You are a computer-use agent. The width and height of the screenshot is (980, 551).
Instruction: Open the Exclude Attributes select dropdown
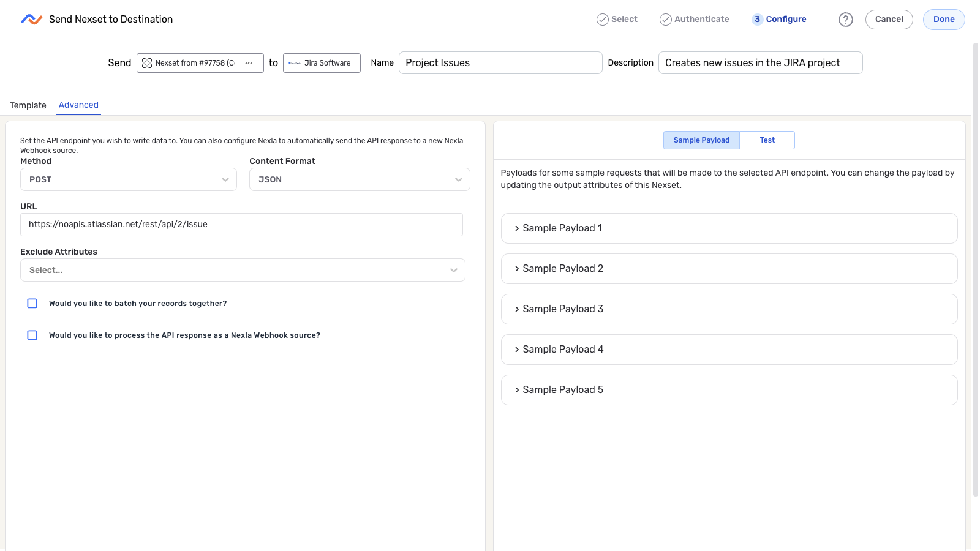point(243,270)
